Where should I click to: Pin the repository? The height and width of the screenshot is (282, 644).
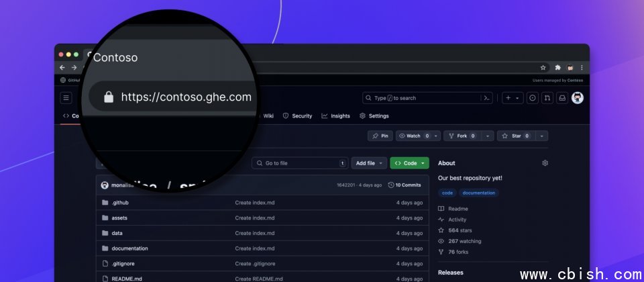(x=380, y=136)
